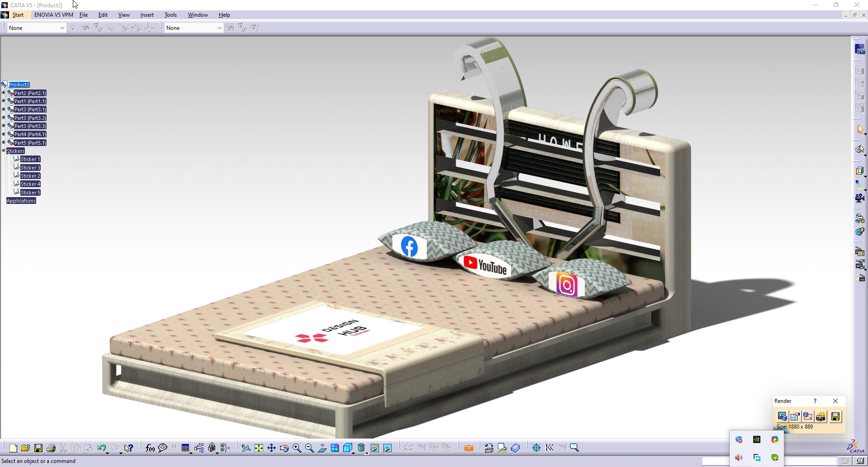Capture image with orange camera icon

[469, 448]
